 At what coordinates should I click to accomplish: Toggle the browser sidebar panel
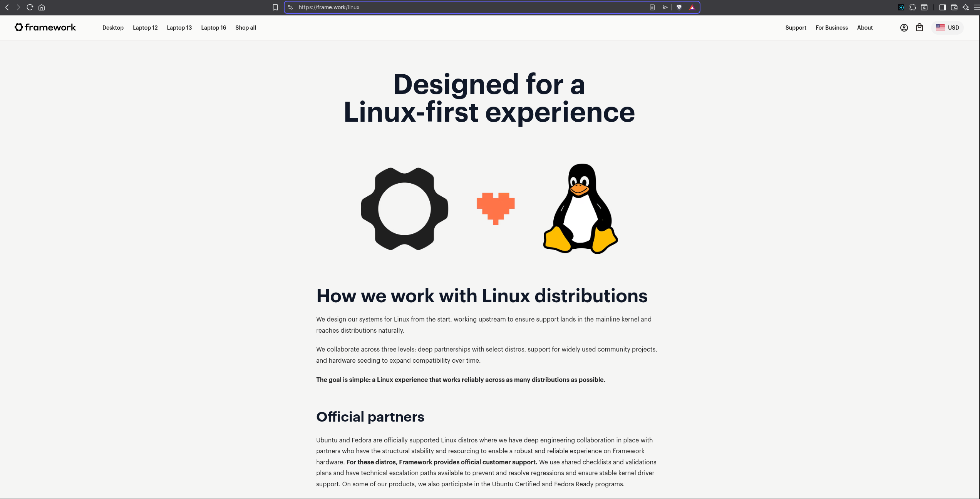(x=942, y=7)
